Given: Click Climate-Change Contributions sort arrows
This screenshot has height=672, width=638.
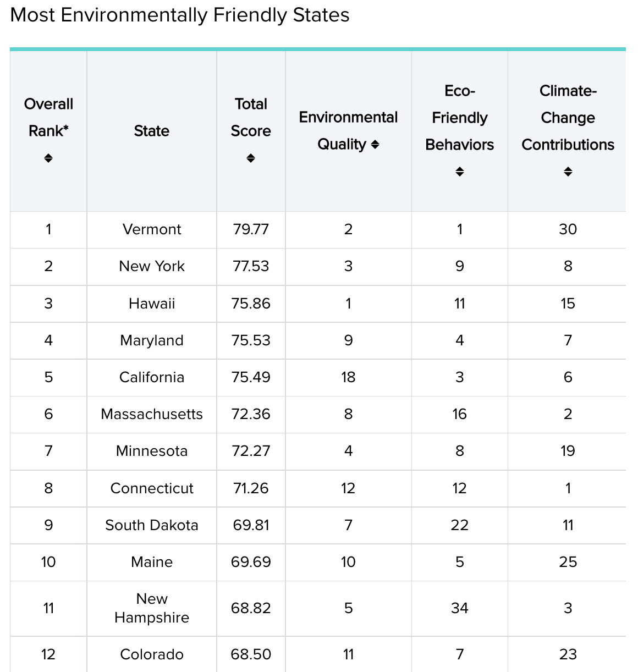Looking at the screenshot, I should coord(568,172).
